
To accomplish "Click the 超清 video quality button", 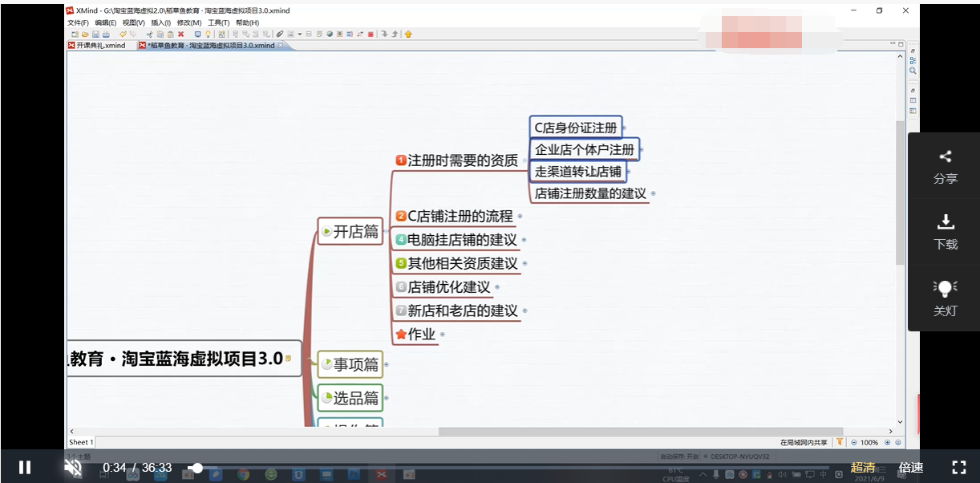I will (x=862, y=468).
